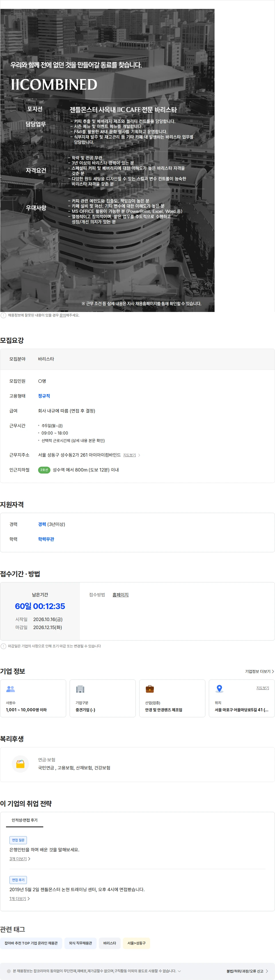Click the 면접 후기 badge

[18, 880]
